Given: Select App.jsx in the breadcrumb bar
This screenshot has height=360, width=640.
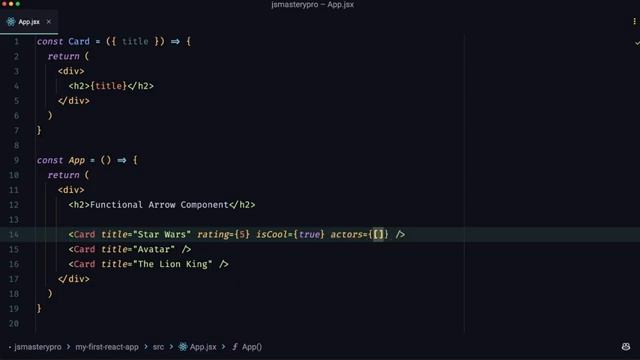Looking at the screenshot, I should [203, 347].
